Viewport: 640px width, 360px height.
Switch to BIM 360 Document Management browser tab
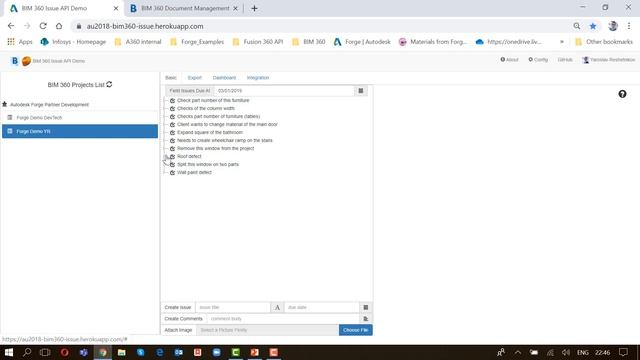[x=185, y=8]
